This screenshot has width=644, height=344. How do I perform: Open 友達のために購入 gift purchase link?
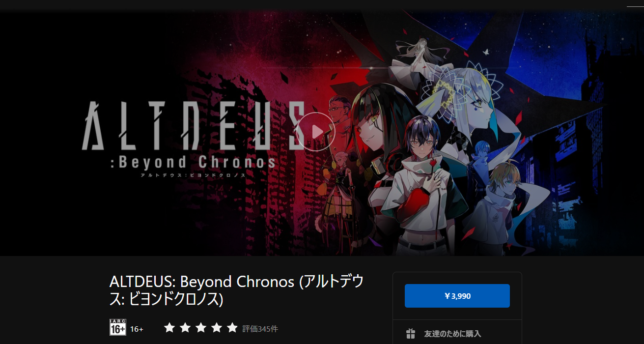coord(452,334)
